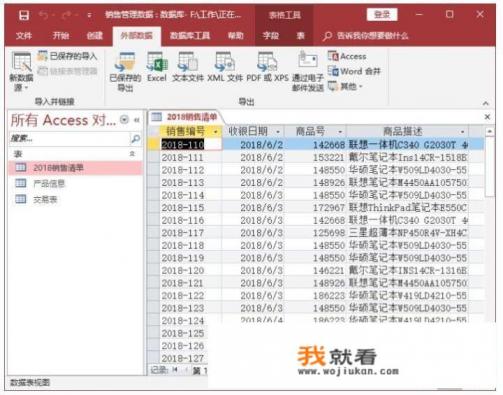Click the 登录 sign-in button
This screenshot has width=503, height=395.
click(x=382, y=14)
